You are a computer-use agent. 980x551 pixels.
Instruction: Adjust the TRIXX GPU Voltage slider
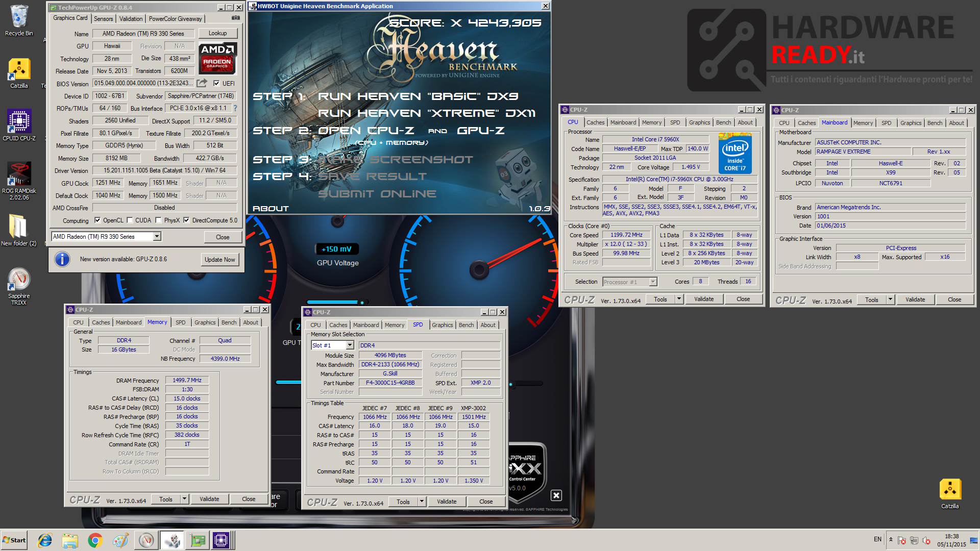click(x=362, y=303)
